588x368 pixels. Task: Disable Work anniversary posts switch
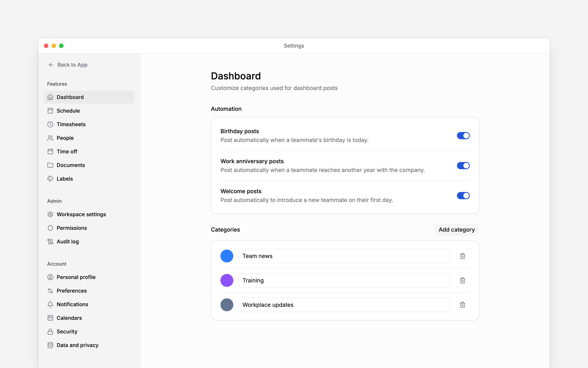tap(463, 166)
